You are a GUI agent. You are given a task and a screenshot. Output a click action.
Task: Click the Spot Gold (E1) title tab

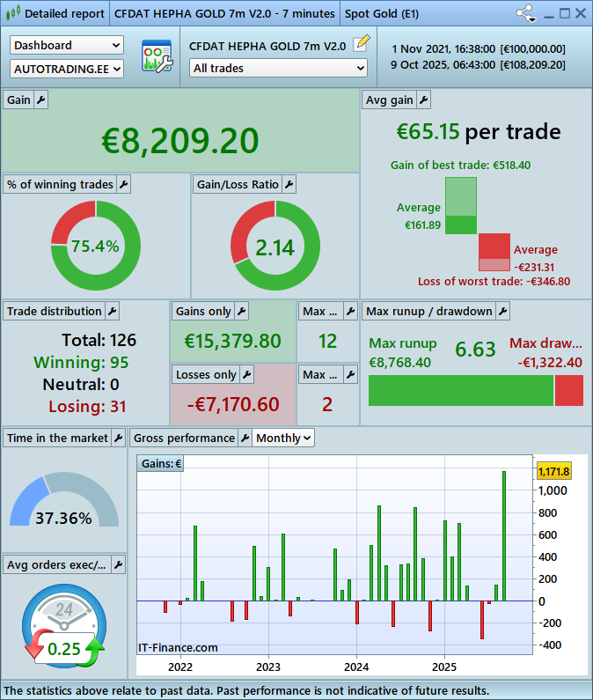coord(380,13)
